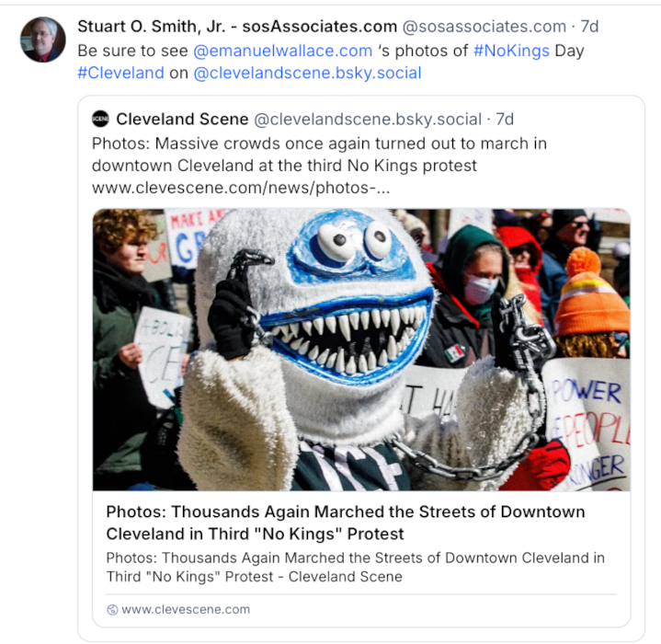661x644 pixels.
Task: Click the www.clevescene.com domain footer
Action: click(186, 609)
